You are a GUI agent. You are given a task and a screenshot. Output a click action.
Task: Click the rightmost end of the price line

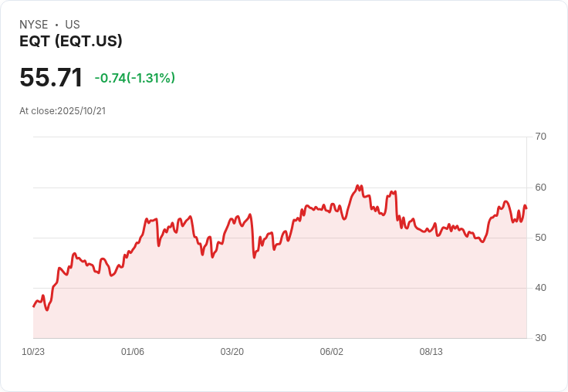tap(526, 208)
